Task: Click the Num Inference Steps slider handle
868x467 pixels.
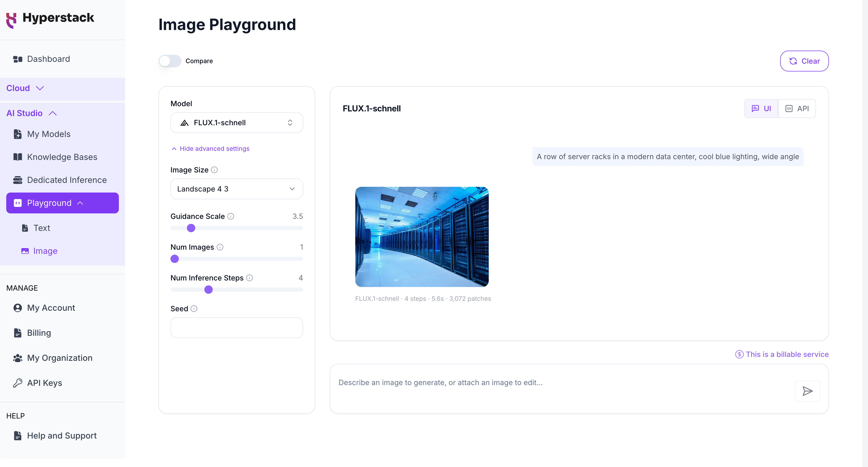Action: click(209, 290)
